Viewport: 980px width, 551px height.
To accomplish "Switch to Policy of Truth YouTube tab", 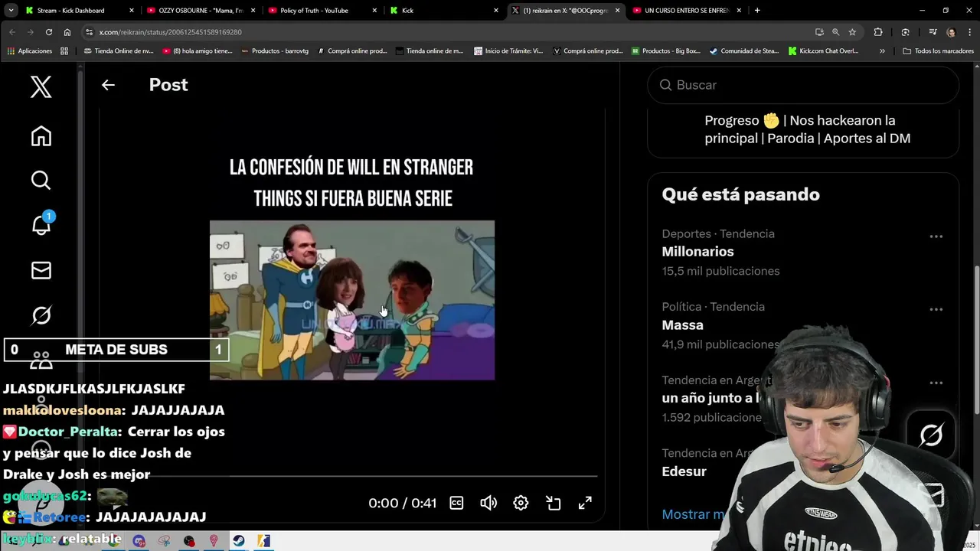I will [314, 11].
